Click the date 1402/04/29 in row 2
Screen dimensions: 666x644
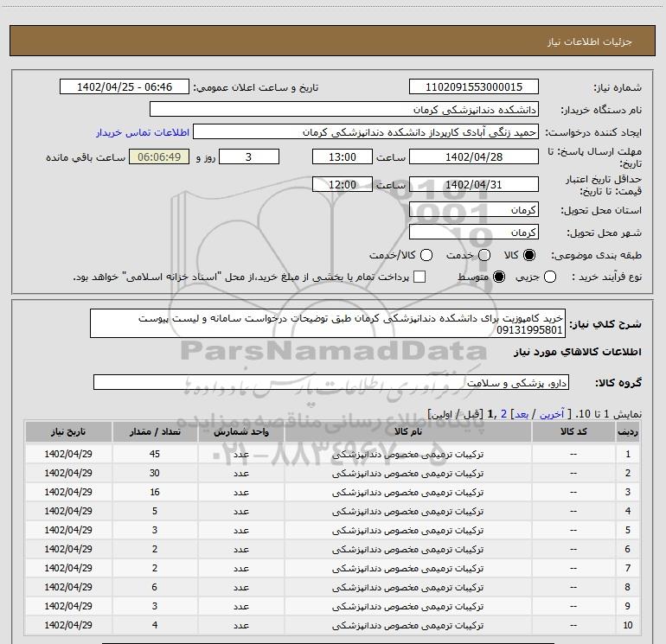pyautogui.click(x=68, y=473)
